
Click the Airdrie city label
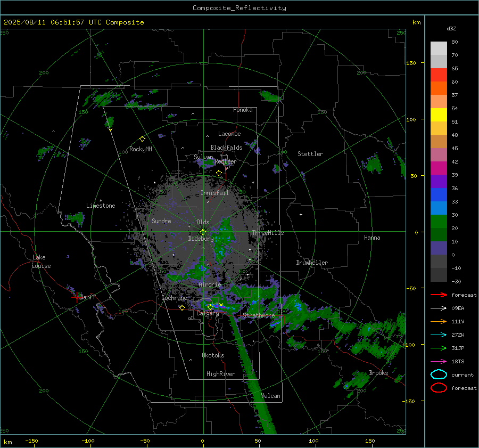(x=210, y=284)
